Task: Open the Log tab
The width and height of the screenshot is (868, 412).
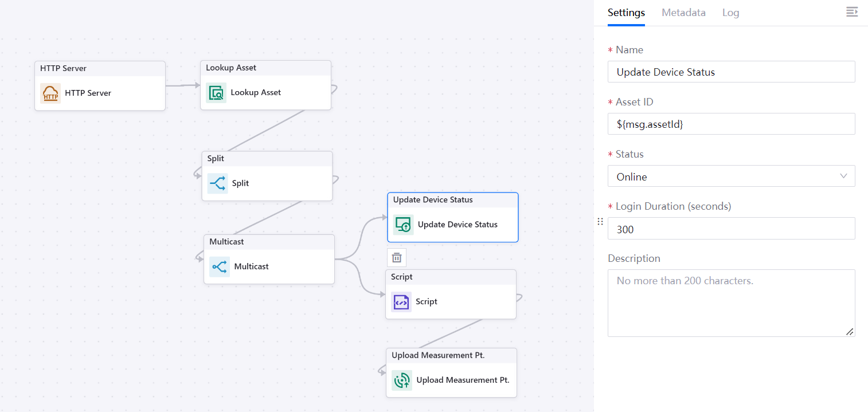Action: 730,13
